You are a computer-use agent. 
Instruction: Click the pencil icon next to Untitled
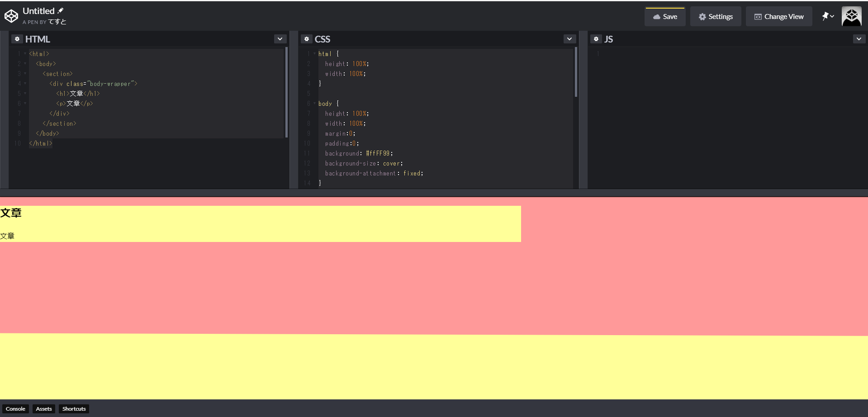61,11
